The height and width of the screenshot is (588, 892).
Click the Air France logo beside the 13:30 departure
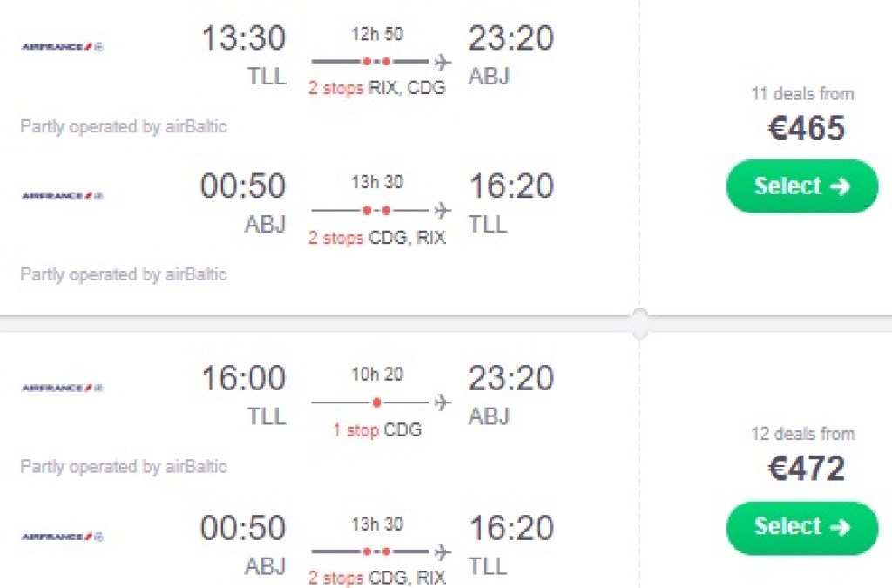(62, 46)
